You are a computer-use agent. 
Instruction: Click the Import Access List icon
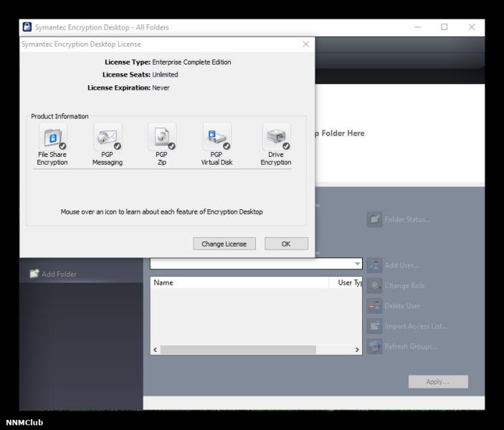click(374, 326)
